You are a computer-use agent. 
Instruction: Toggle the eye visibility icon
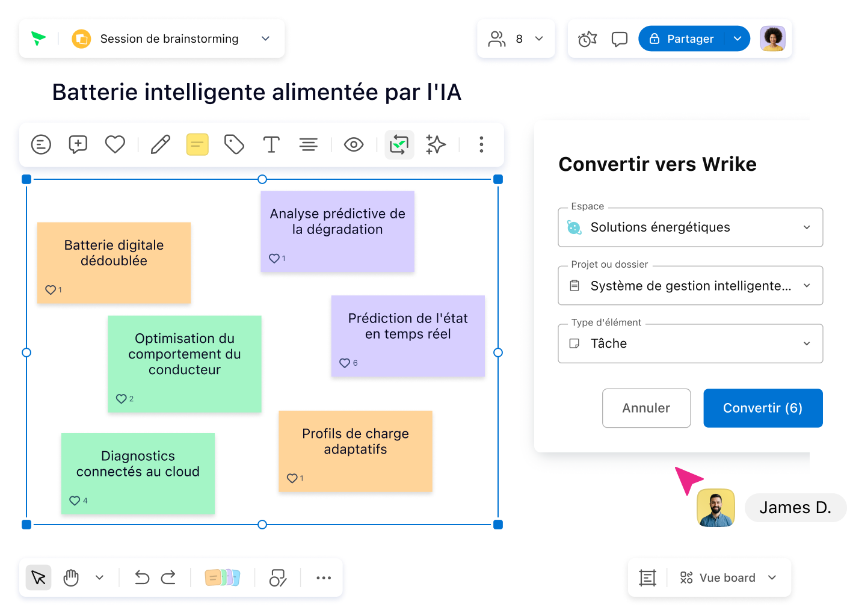click(354, 144)
